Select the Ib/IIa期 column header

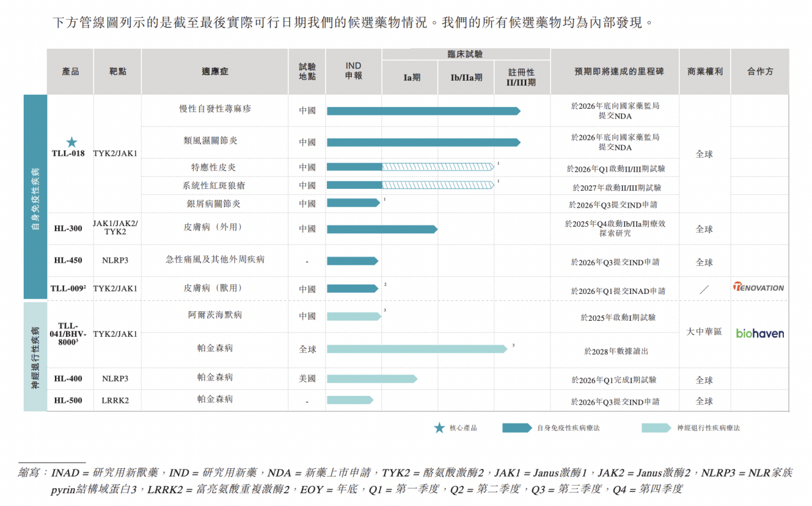pyautogui.click(x=466, y=78)
